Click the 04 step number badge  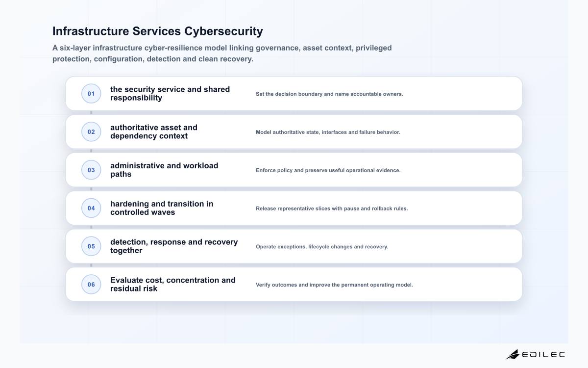[91, 208]
